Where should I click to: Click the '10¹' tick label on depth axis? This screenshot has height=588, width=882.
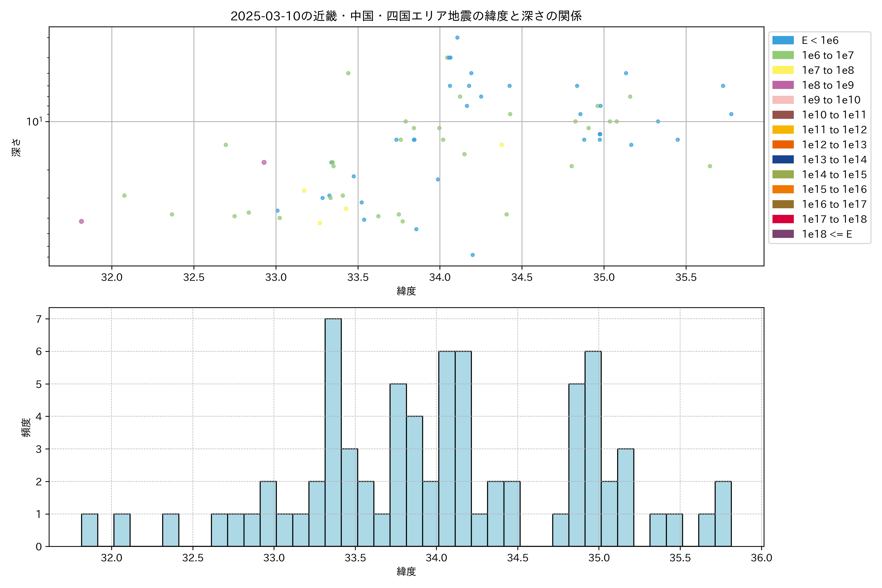point(35,121)
